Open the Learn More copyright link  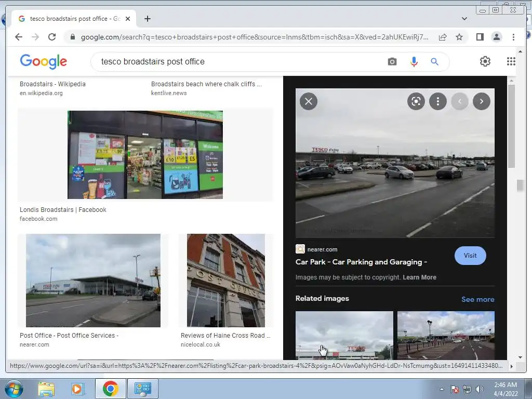[x=419, y=277]
